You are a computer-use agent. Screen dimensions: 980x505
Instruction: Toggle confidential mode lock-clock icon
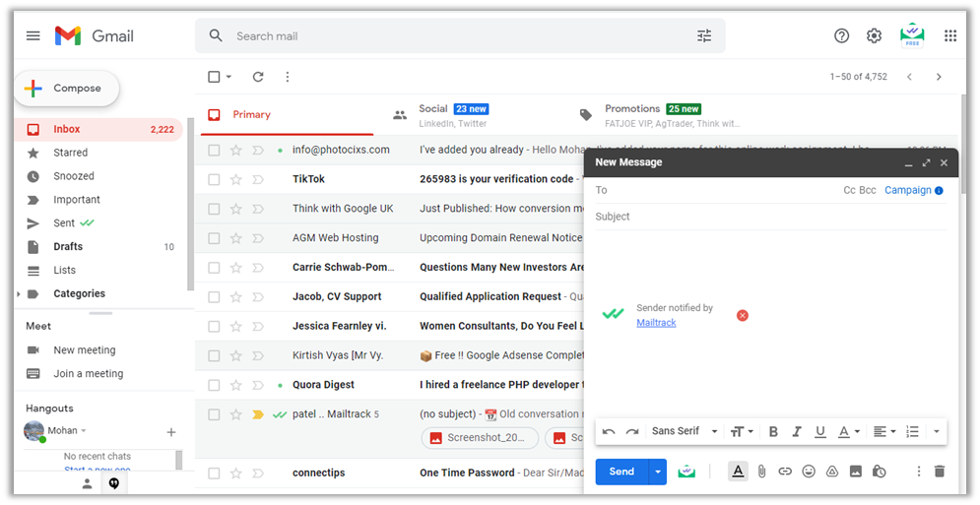tap(879, 472)
